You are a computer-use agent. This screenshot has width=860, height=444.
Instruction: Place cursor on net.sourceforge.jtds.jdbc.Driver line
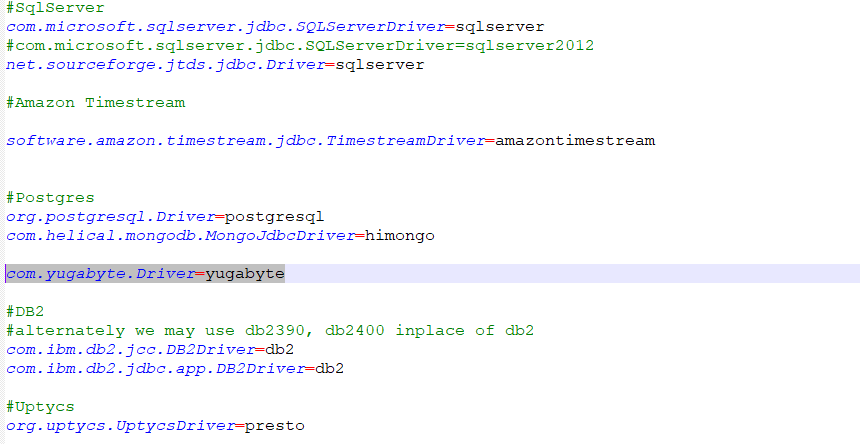click(215, 65)
